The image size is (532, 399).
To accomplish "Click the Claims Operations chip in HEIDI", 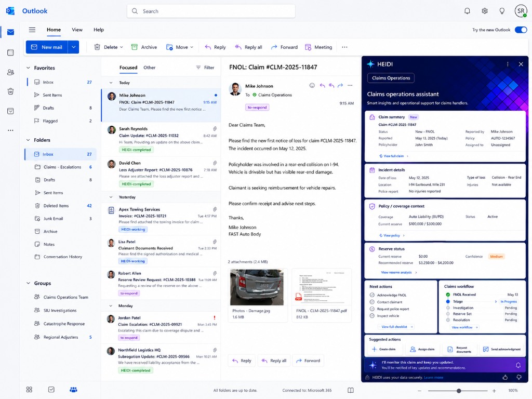I will pos(391,78).
